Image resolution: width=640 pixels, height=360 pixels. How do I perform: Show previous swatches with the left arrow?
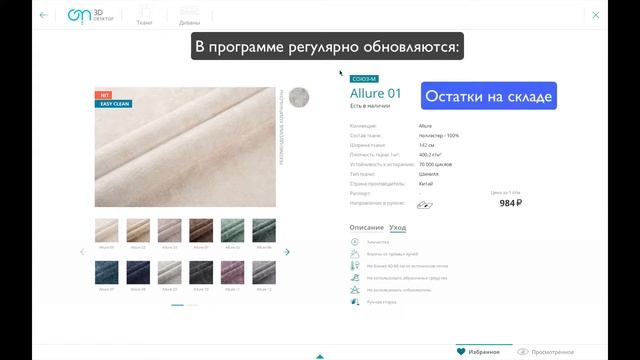click(83, 252)
